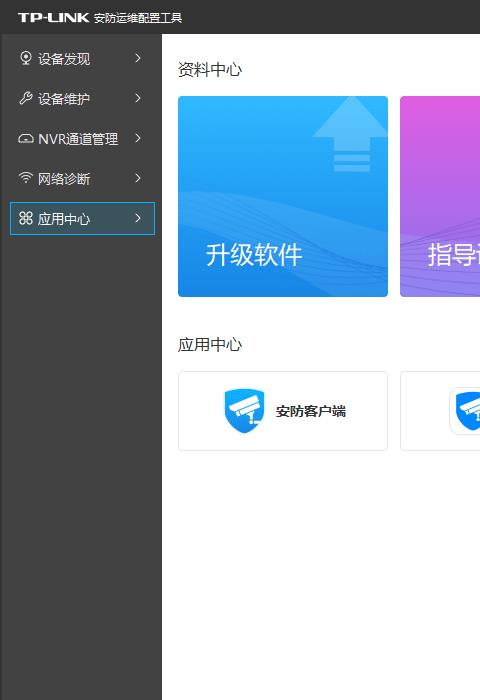Go to 网络诊断 section
Screen dimensions: 480x700
[82, 178]
